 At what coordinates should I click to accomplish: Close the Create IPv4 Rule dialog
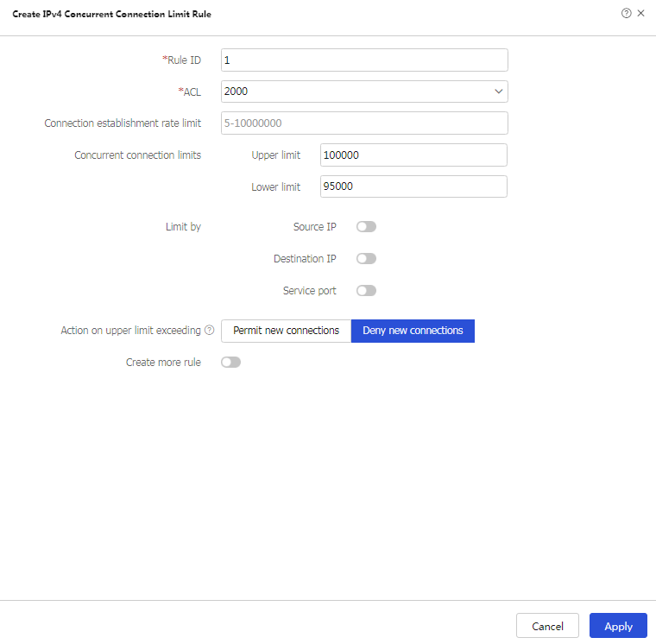pyautogui.click(x=640, y=14)
